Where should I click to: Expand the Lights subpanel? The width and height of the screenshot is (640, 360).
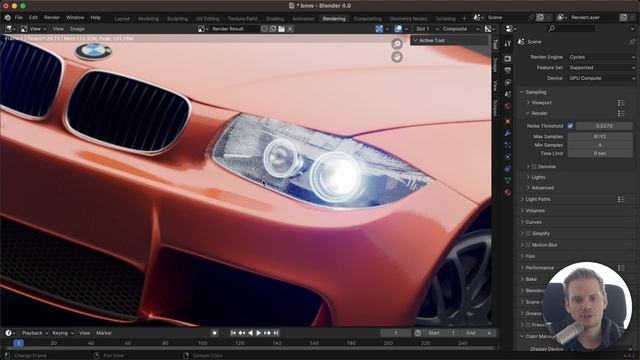coord(538,177)
